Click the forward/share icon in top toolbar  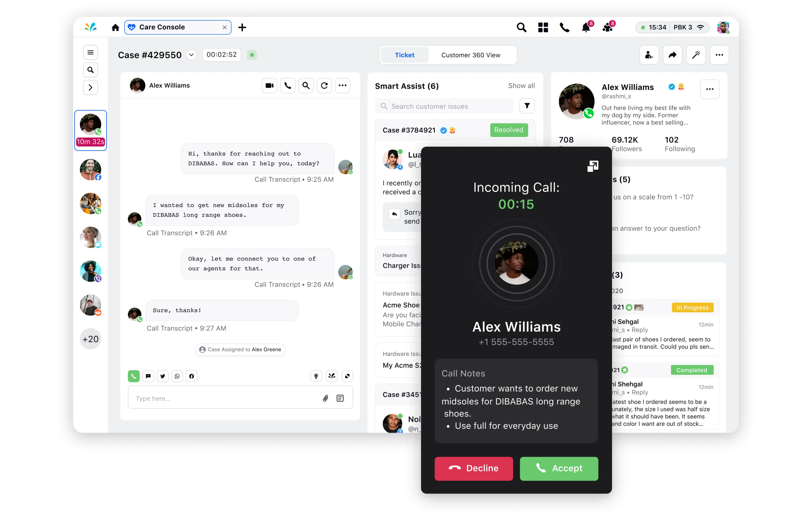[x=673, y=55]
